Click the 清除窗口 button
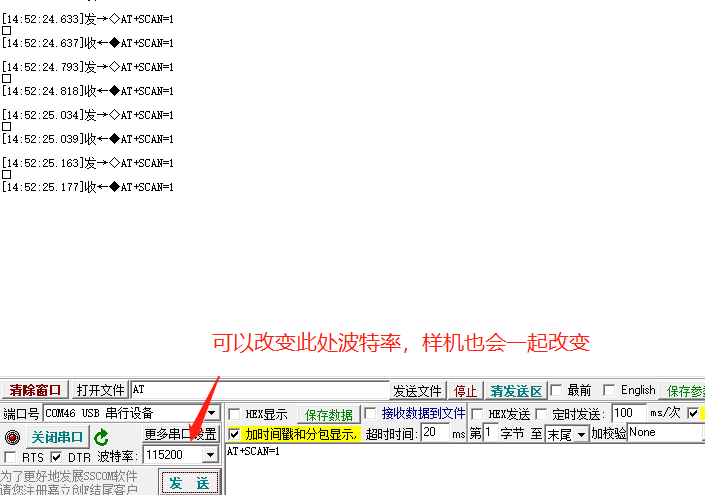This screenshot has height=495, width=705. click(x=35, y=390)
